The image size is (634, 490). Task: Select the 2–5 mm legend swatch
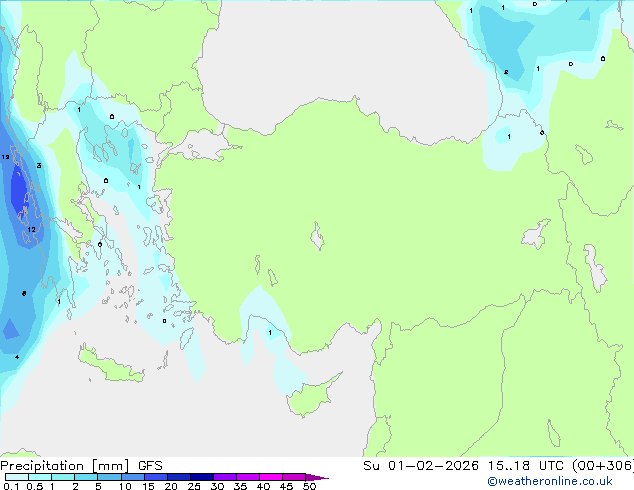pos(86,477)
